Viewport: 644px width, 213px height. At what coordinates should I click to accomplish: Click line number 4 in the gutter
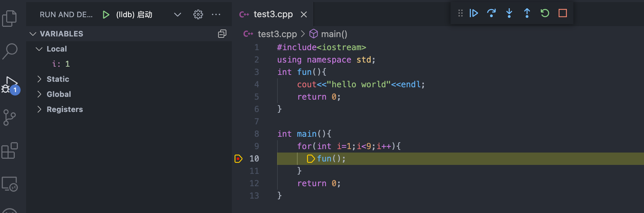tap(257, 85)
